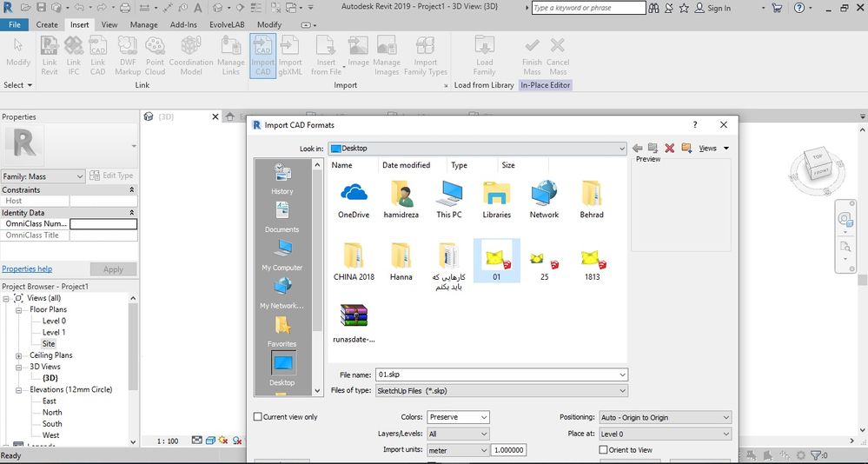The width and height of the screenshot is (868, 464).
Task: Open My Computer in places sidebar
Action: 282,255
